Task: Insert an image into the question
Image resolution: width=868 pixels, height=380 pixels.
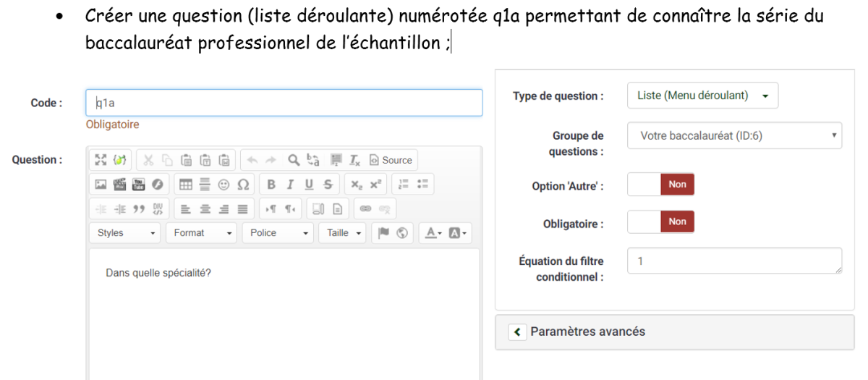Action: 101,185
